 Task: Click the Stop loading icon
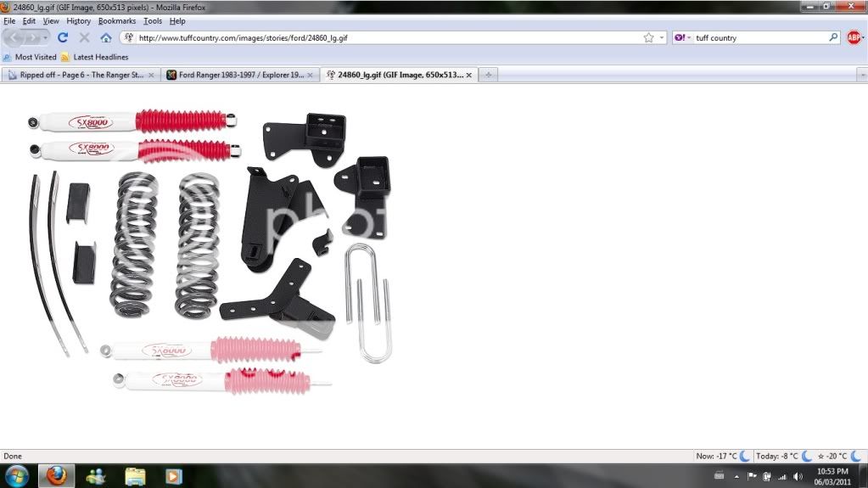pyautogui.click(x=84, y=38)
